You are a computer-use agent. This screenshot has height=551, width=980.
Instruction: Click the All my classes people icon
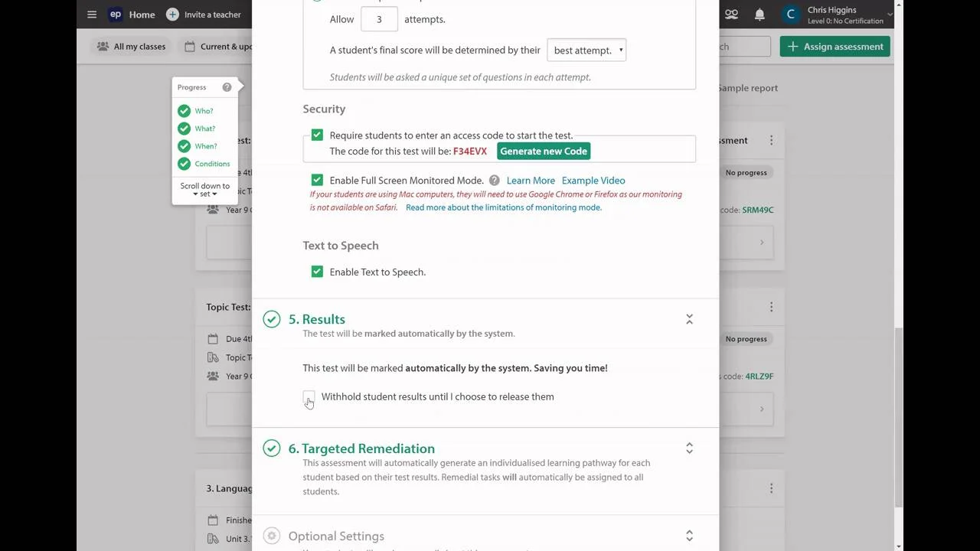103,47
